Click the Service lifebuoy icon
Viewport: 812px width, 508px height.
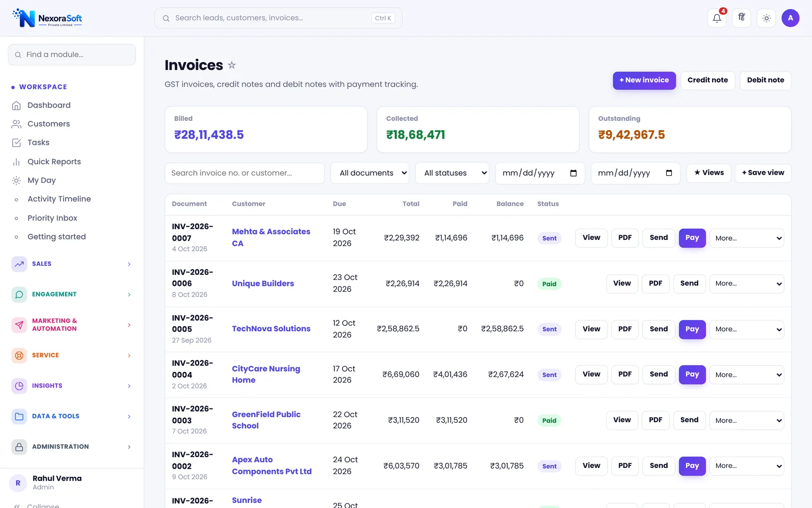[19, 356]
